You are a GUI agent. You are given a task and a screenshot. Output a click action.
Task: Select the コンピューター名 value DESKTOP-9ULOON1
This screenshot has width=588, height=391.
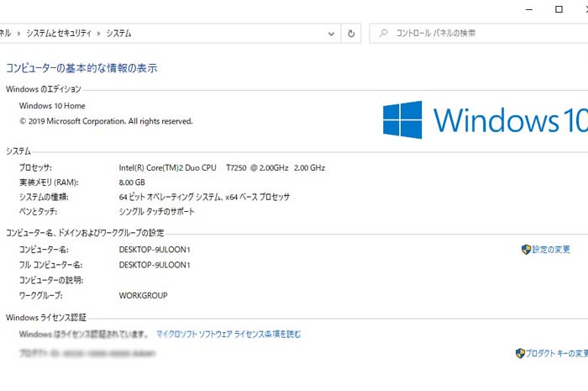point(155,250)
